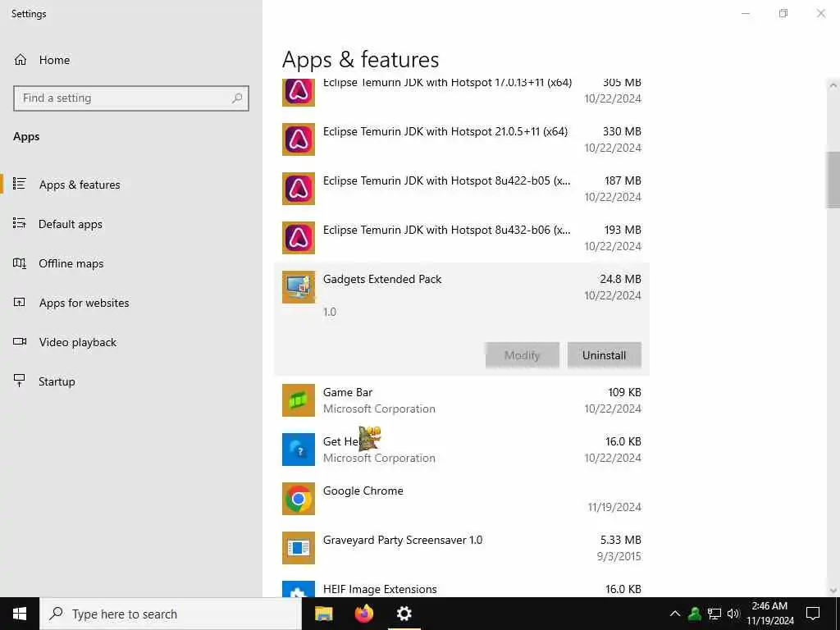Open the Action Center notifications icon
This screenshot has width=840, height=630.
[813, 614]
